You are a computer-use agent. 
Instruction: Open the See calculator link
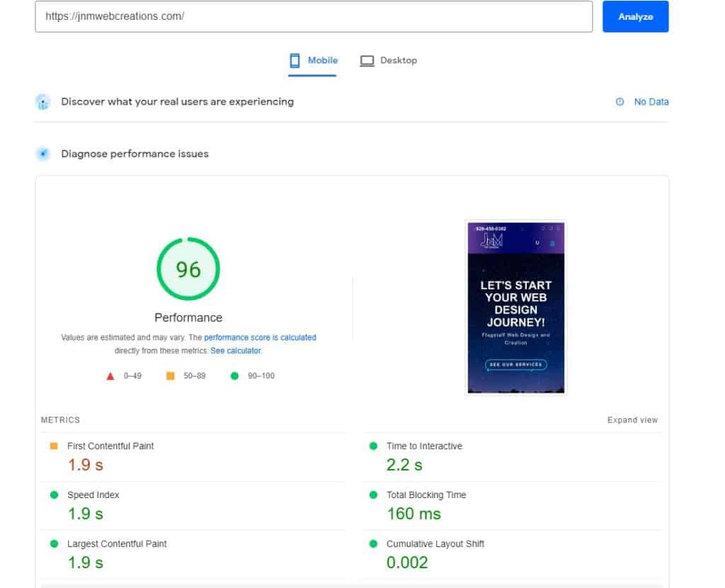[x=236, y=350]
